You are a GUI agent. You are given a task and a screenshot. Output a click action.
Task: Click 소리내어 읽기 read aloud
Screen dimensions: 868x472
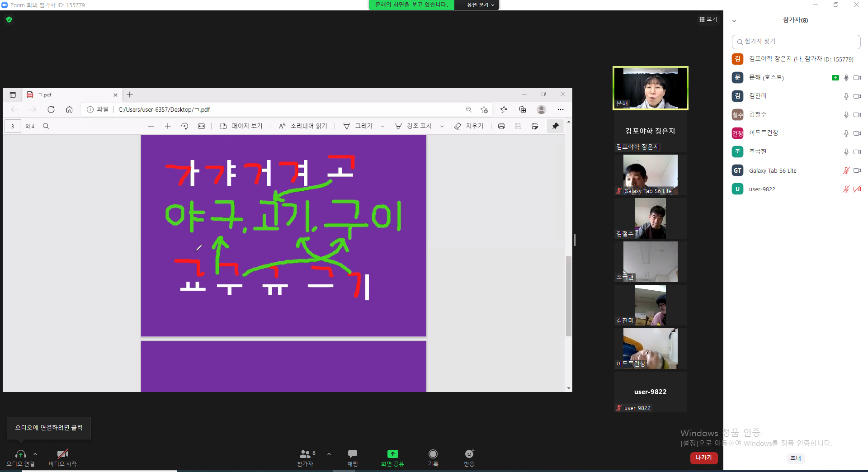pos(303,126)
